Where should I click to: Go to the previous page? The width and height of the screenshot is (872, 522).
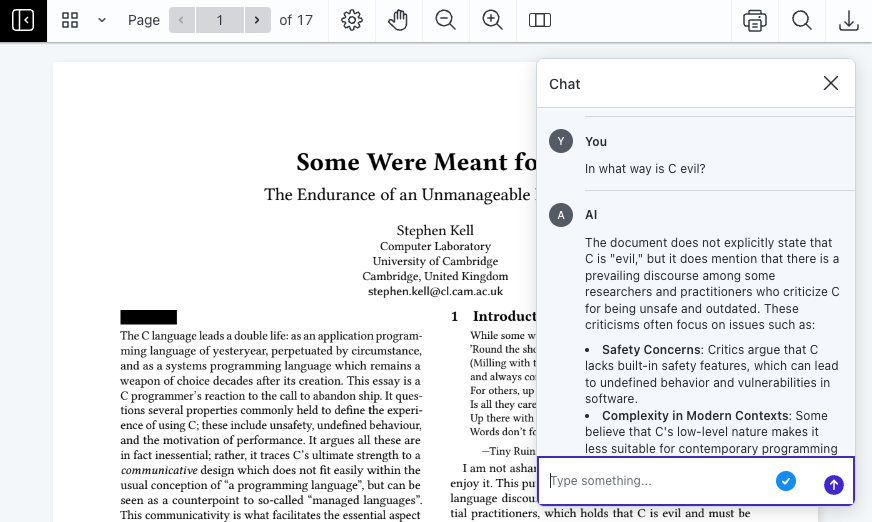click(x=181, y=21)
